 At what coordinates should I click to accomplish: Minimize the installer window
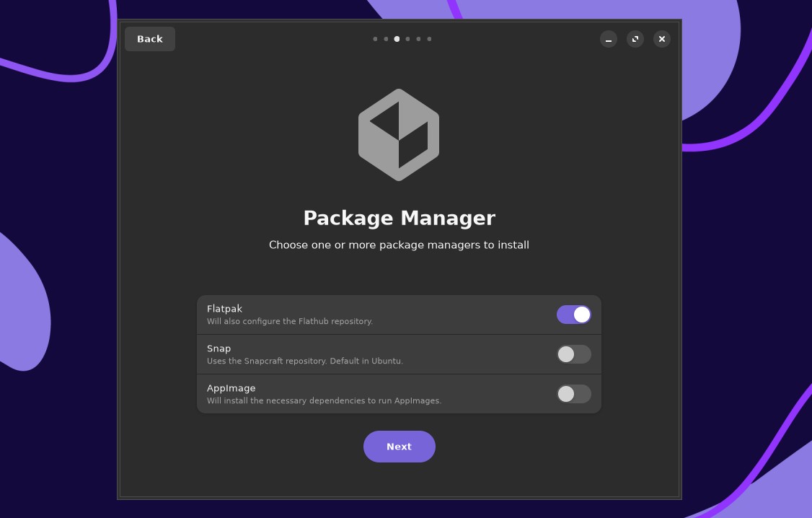pos(609,39)
